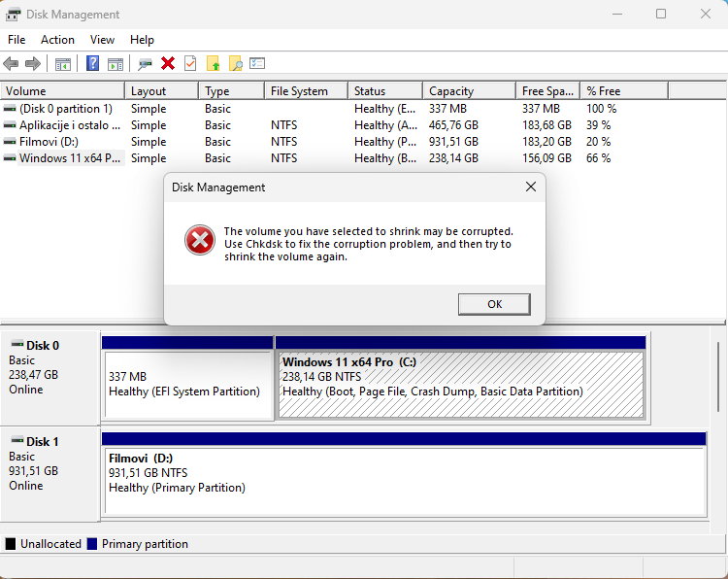Click the Back arrow toolbar icon

point(11,63)
